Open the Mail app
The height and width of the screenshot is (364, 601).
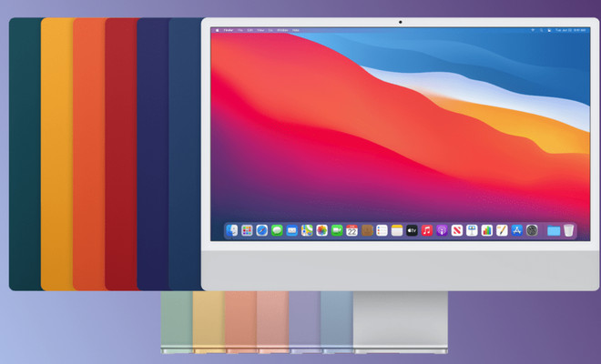292,230
